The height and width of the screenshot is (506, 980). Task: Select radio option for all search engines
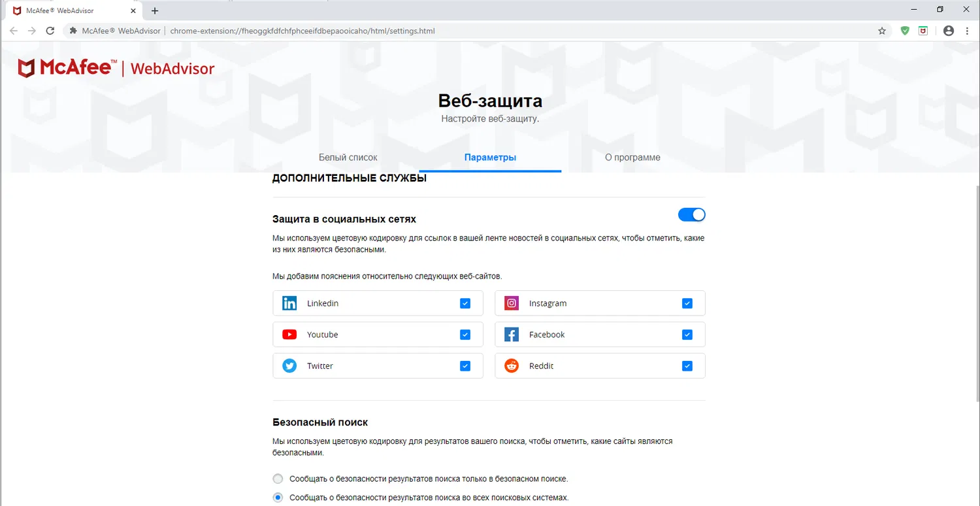pyautogui.click(x=278, y=498)
